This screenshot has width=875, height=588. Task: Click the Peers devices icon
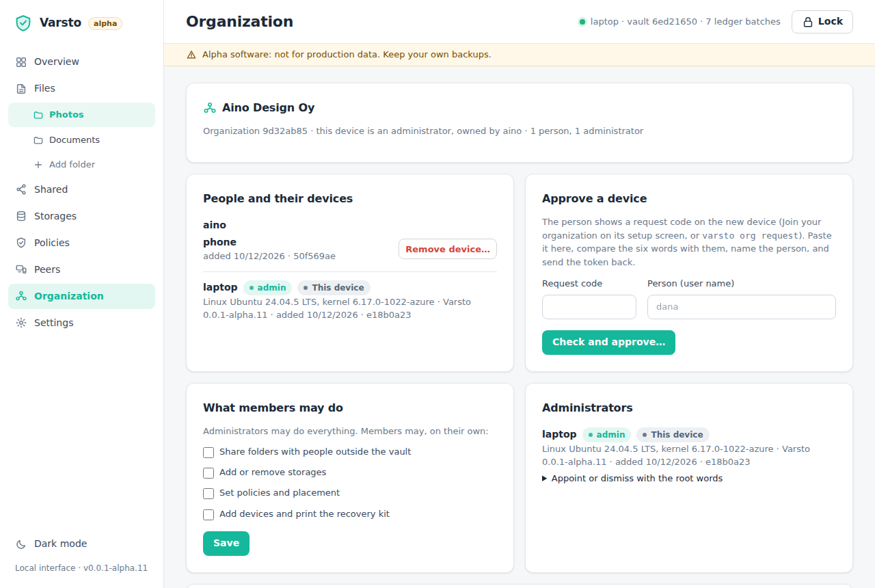(x=21, y=269)
